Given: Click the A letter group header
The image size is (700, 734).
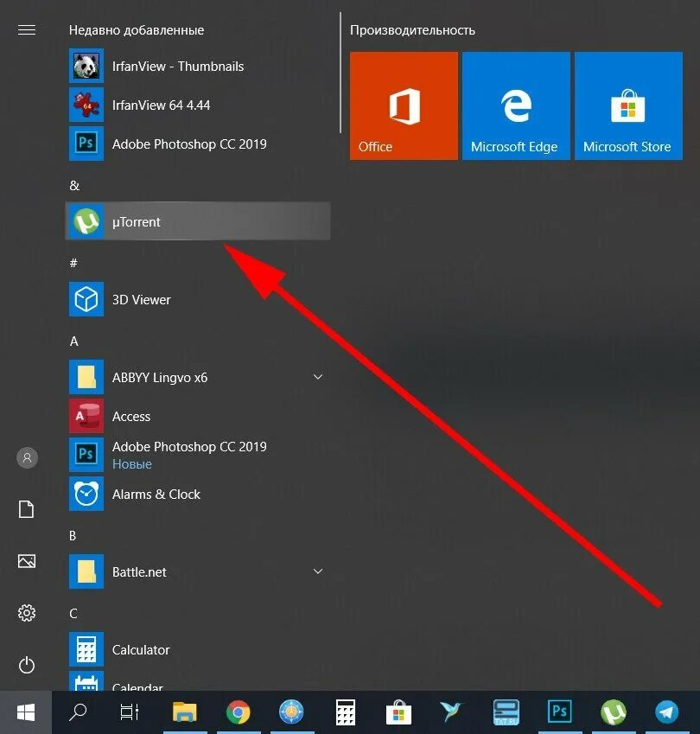Looking at the screenshot, I should [74, 341].
